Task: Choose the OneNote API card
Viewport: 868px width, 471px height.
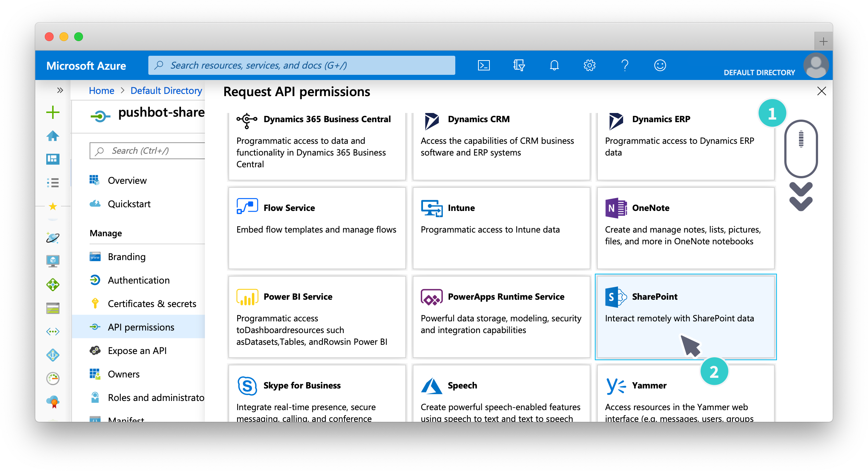Action: tap(686, 228)
